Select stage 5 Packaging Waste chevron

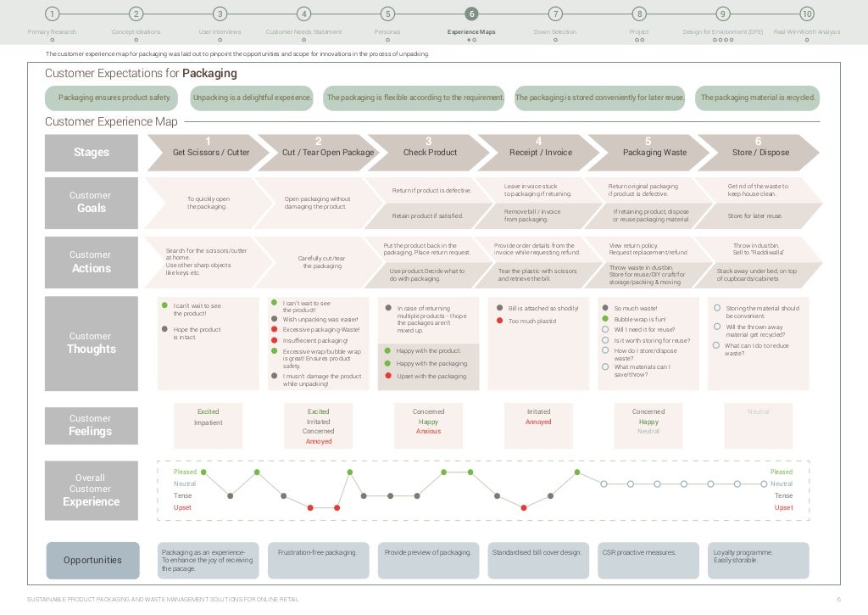click(650, 153)
